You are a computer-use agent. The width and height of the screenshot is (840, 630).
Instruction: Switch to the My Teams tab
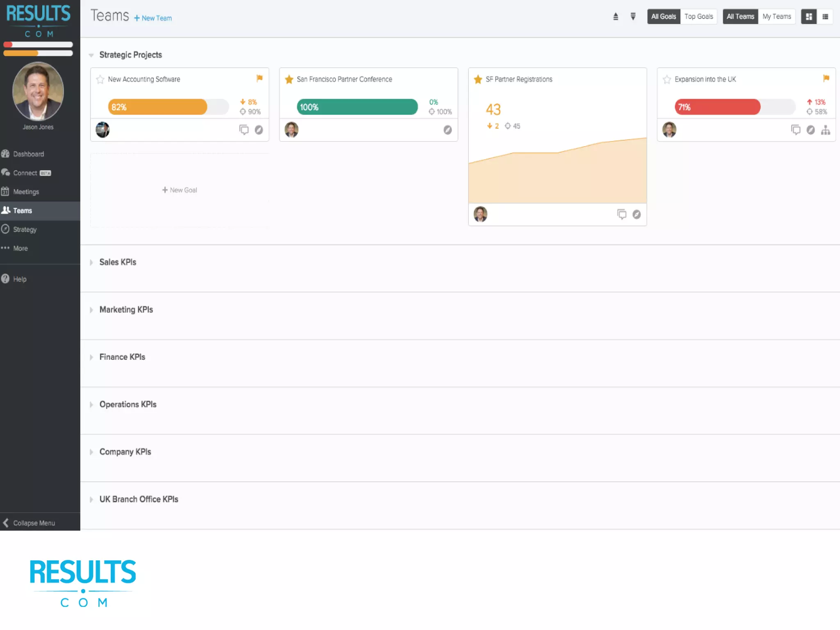pyautogui.click(x=776, y=17)
